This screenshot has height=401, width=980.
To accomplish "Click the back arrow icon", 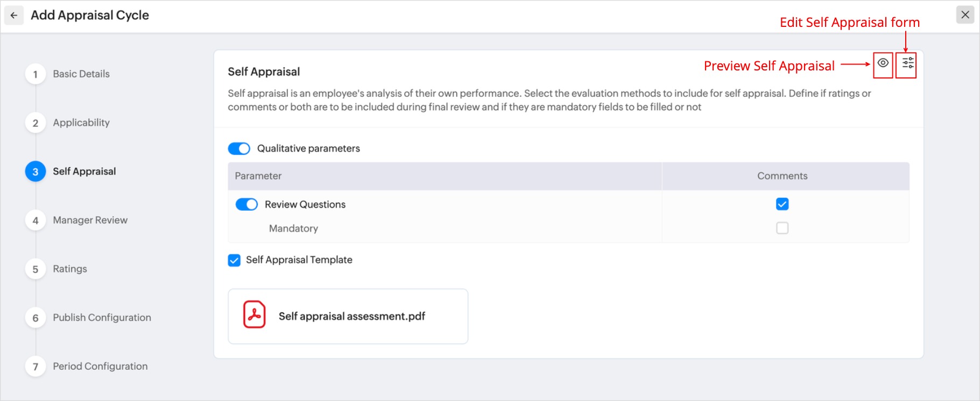I will coord(14,15).
